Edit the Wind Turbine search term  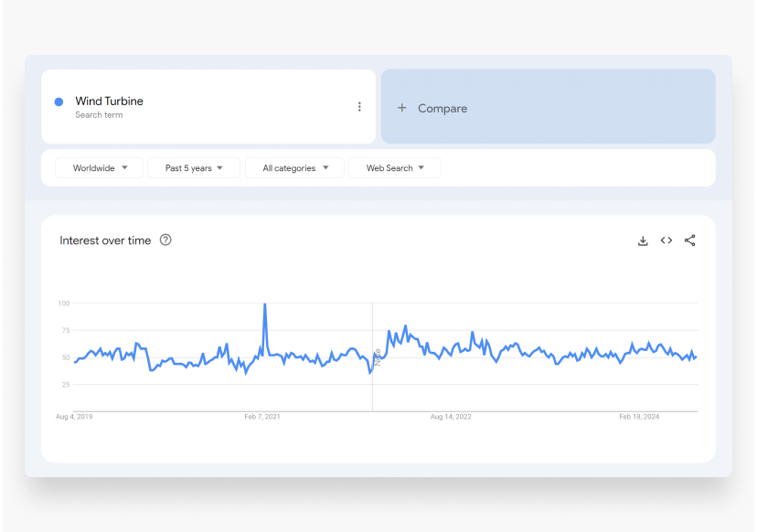tap(109, 101)
